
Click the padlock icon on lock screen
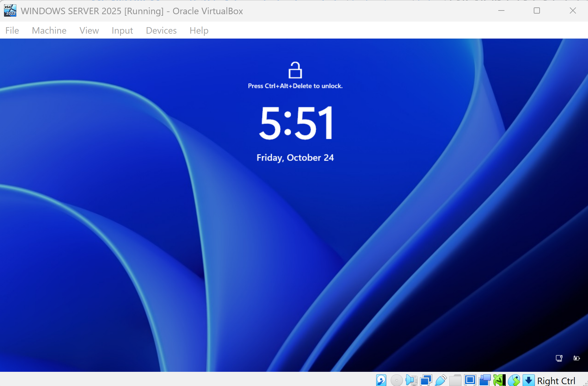(x=295, y=70)
